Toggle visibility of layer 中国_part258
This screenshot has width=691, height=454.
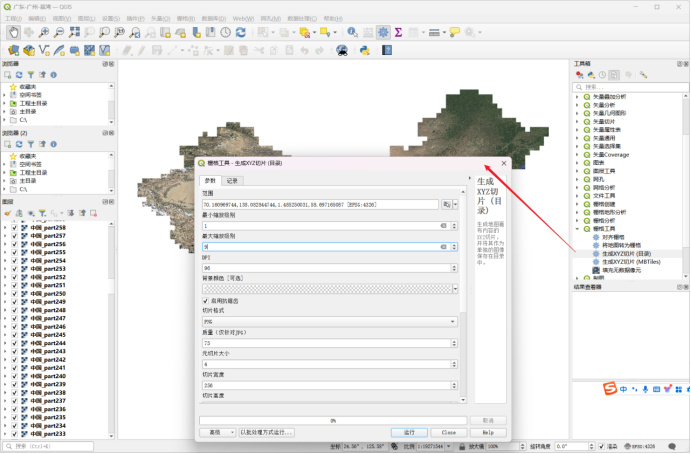click(15, 227)
